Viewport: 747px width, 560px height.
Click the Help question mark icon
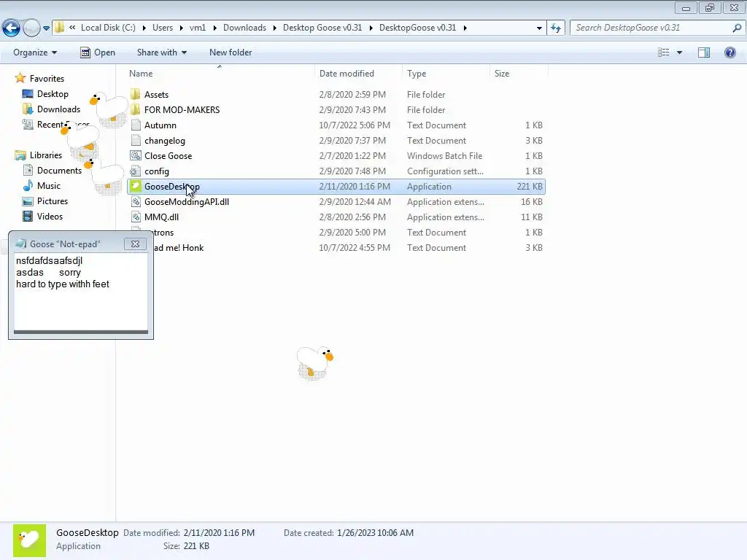729,52
